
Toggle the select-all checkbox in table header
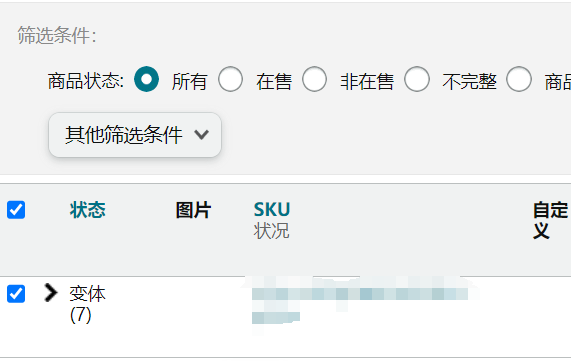pyautogui.click(x=16, y=210)
